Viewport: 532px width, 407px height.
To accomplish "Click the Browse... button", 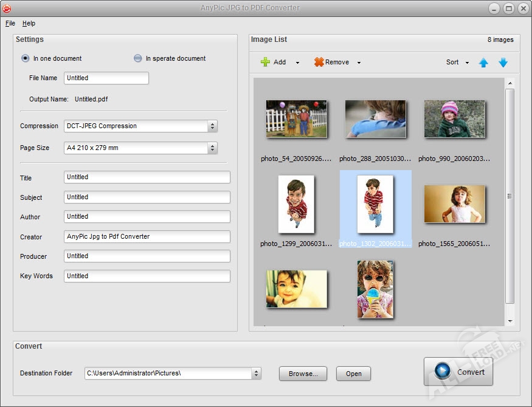I will pyautogui.click(x=303, y=374).
